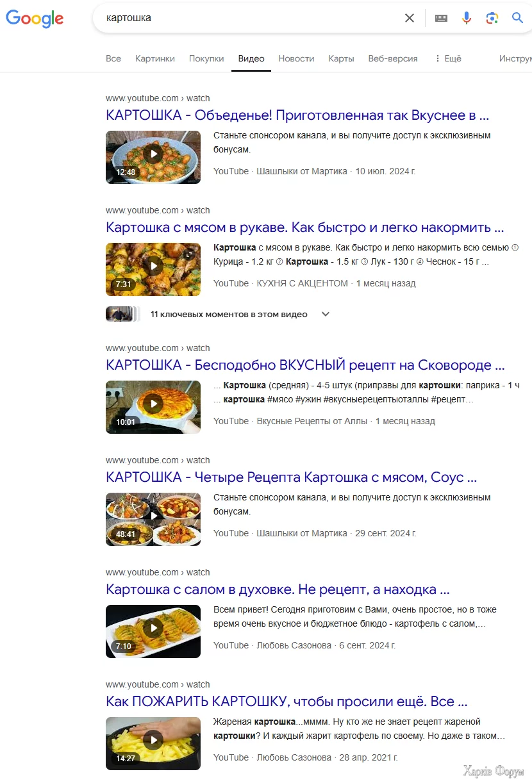This screenshot has width=532, height=783.
Task: Open the 10:01 skillet recipe video thumbnail
Action: click(153, 407)
